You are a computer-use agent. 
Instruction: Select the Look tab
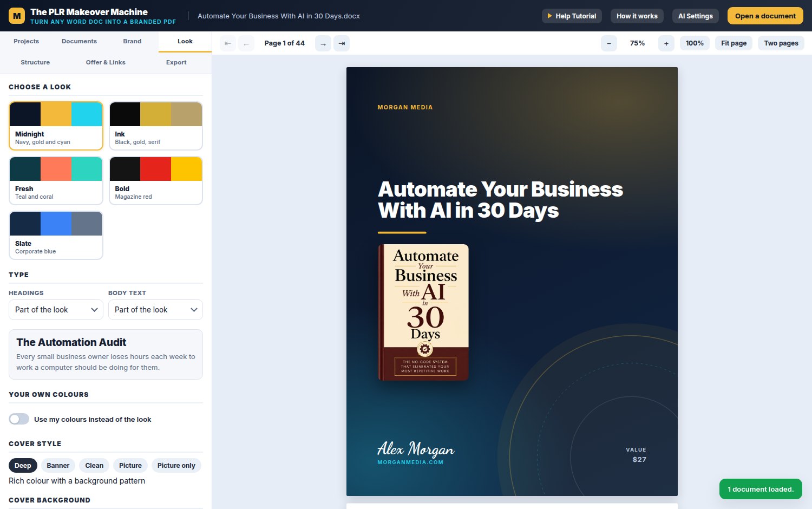click(185, 41)
